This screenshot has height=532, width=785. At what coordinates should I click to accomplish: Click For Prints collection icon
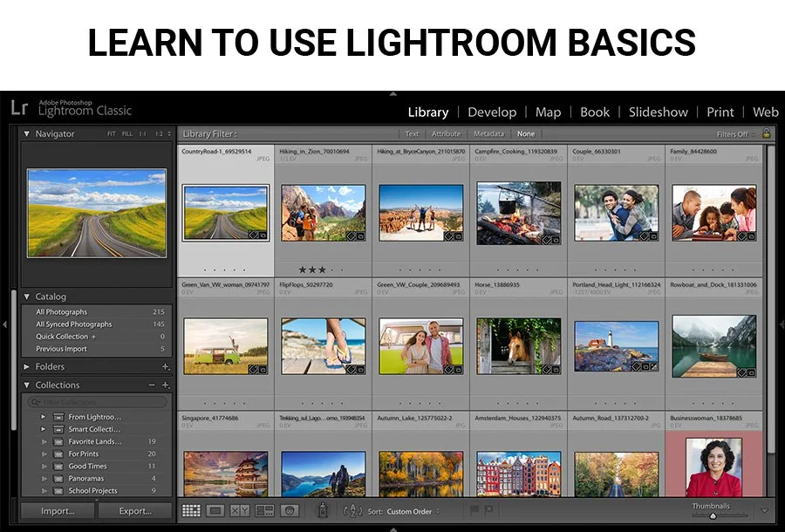58,454
